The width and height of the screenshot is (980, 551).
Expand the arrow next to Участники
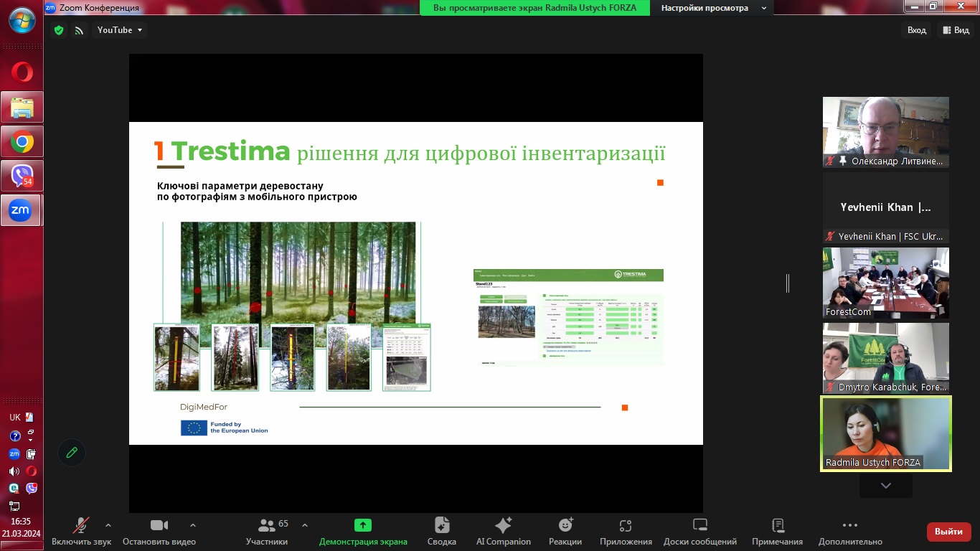click(305, 525)
